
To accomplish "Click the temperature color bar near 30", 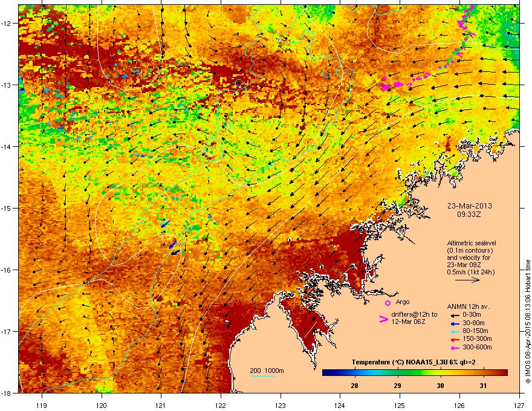I will click(440, 373).
